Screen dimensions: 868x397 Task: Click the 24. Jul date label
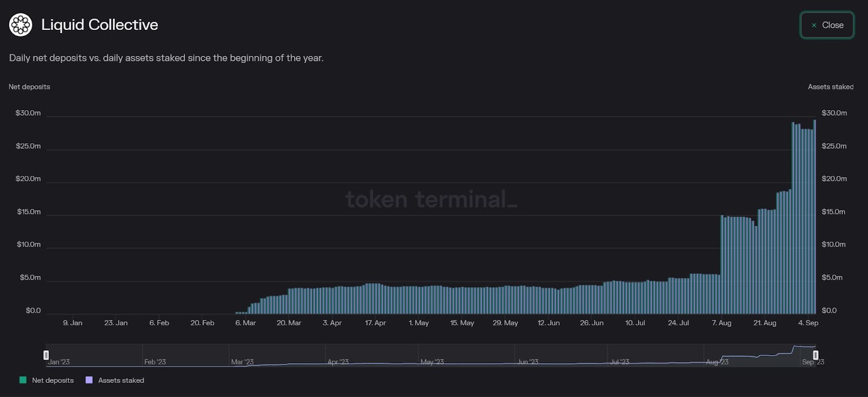678,323
